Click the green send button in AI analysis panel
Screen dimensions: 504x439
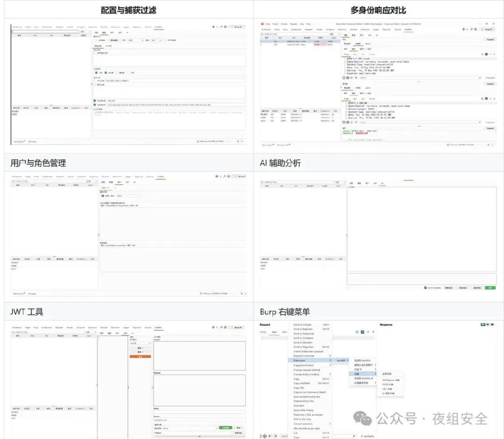(490, 288)
